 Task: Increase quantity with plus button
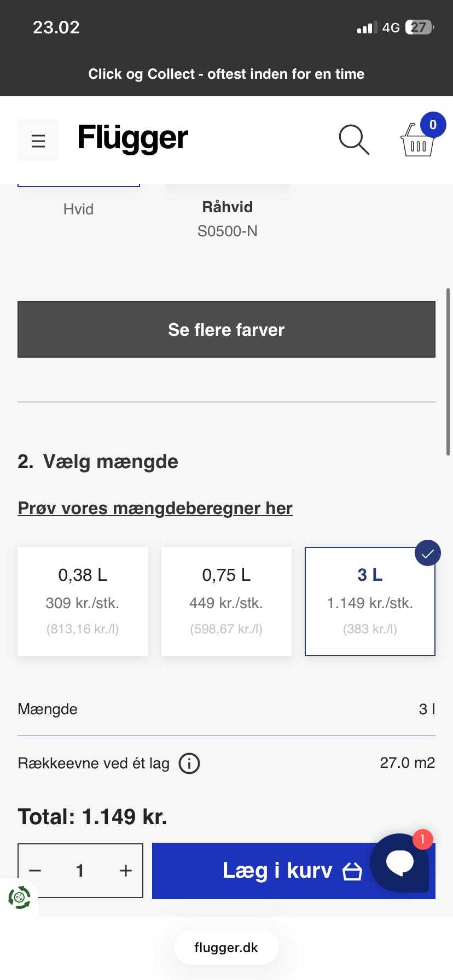(x=126, y=870)
